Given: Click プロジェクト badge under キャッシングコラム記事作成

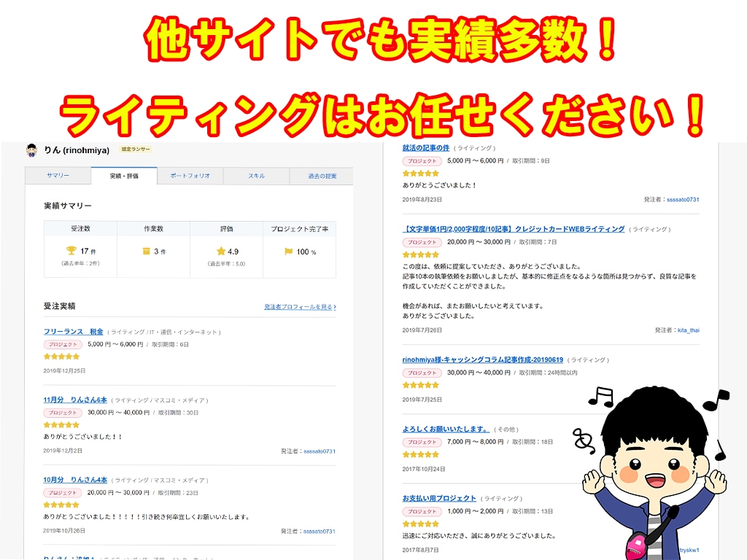Looking at the screenshot, I should 422,373.
